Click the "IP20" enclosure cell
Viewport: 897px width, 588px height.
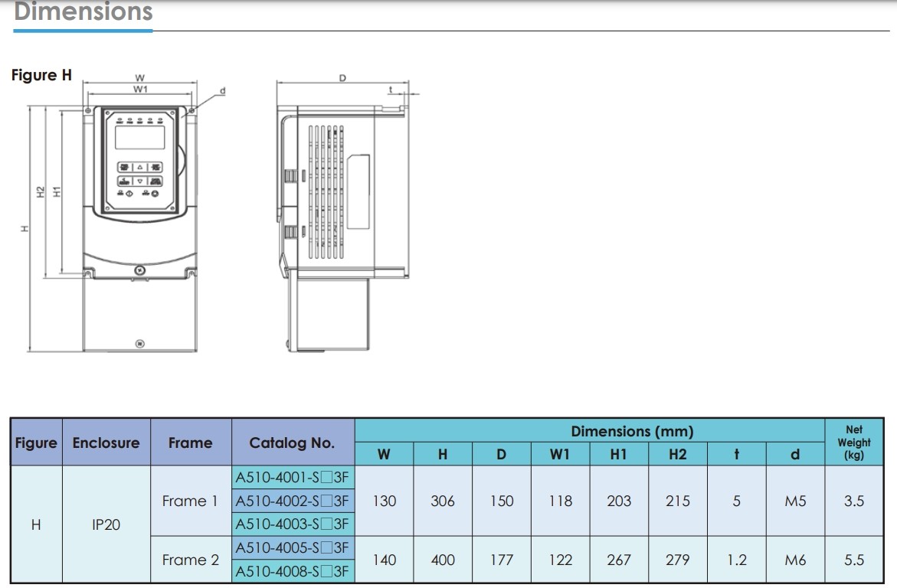tap(106, 524)
